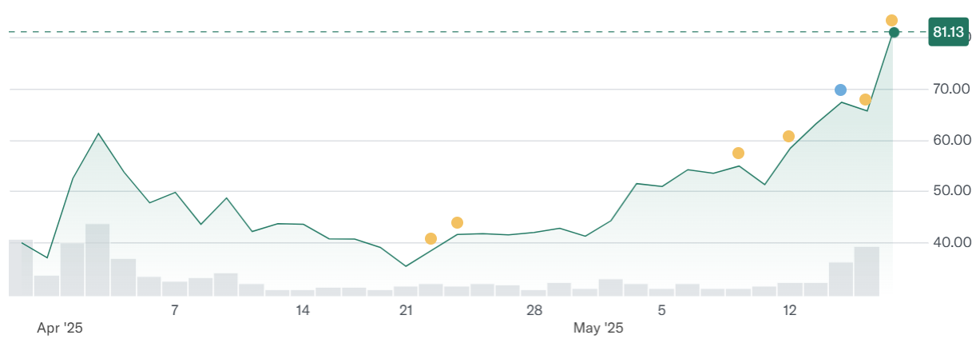This screenshot has width=980, height=343.
Task: Click the tallest volume bar in early April
Action: point(97,260)
